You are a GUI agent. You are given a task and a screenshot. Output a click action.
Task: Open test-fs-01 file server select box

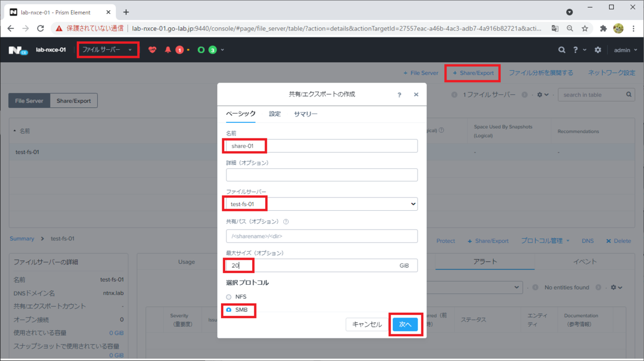pyautogui.click(x=322, y=204)
